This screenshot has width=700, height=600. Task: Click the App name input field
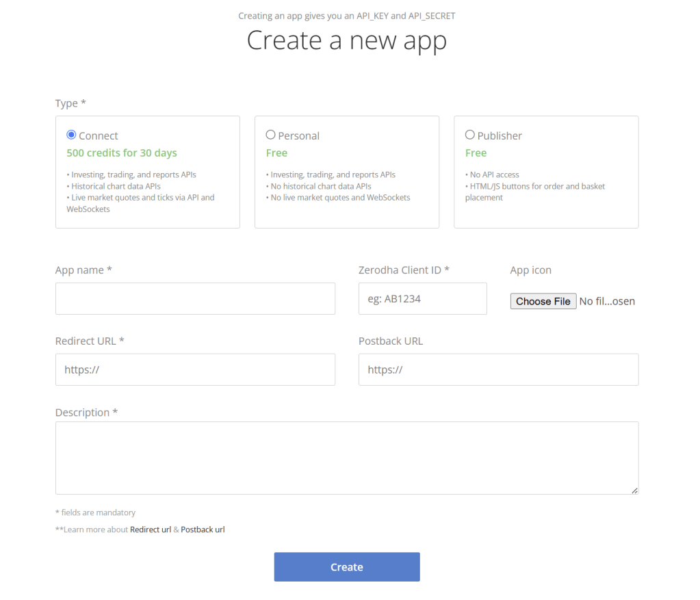(x=195, y=299)
